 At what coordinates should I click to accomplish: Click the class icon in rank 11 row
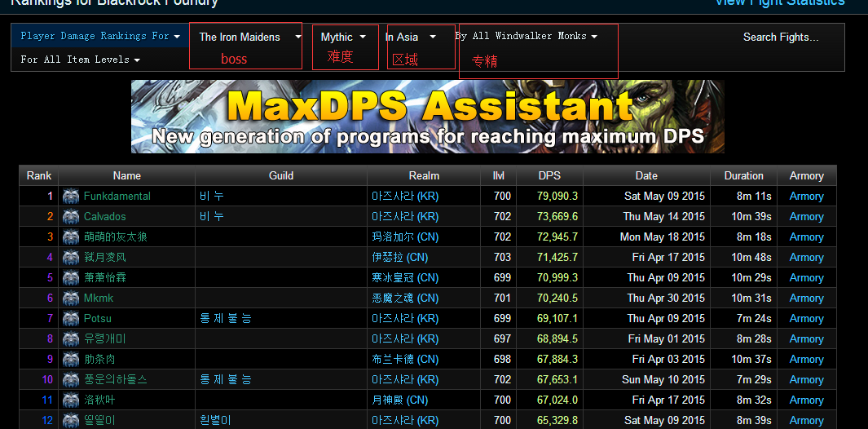coord(71,400)
